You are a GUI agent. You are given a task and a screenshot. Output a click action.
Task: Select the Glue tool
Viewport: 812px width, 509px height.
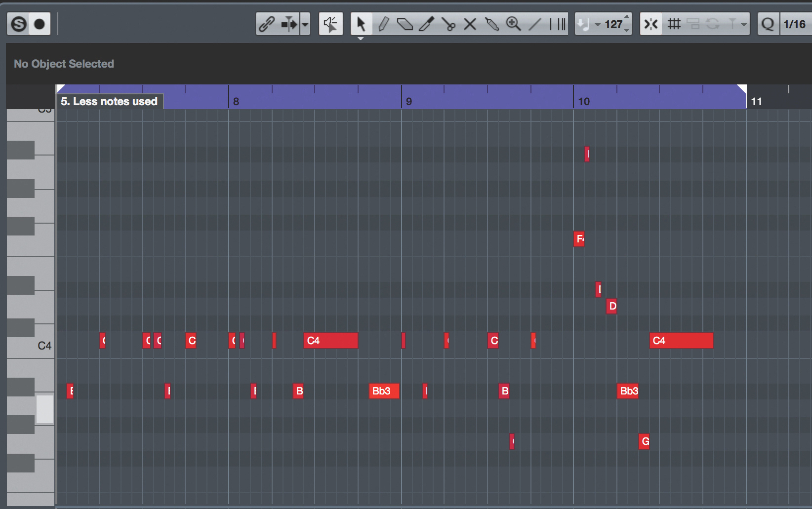pos(492,24)
